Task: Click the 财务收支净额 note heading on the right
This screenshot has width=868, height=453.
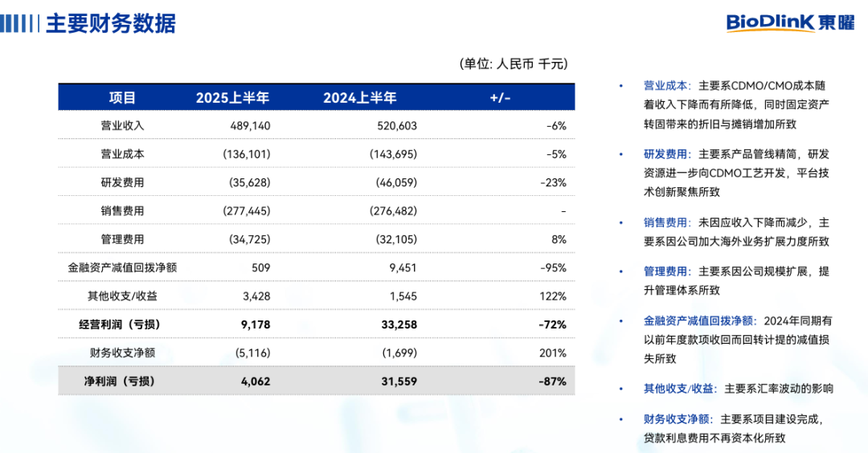Action: click(677, 418)
